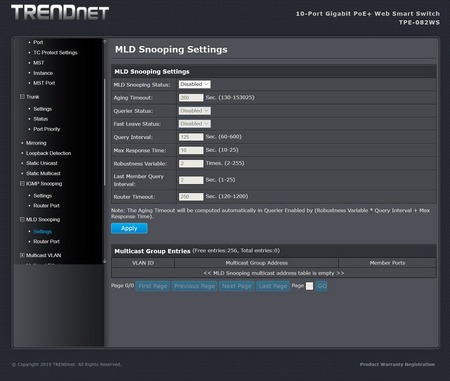Collapse the Trunk menu section

coord(22,97)
